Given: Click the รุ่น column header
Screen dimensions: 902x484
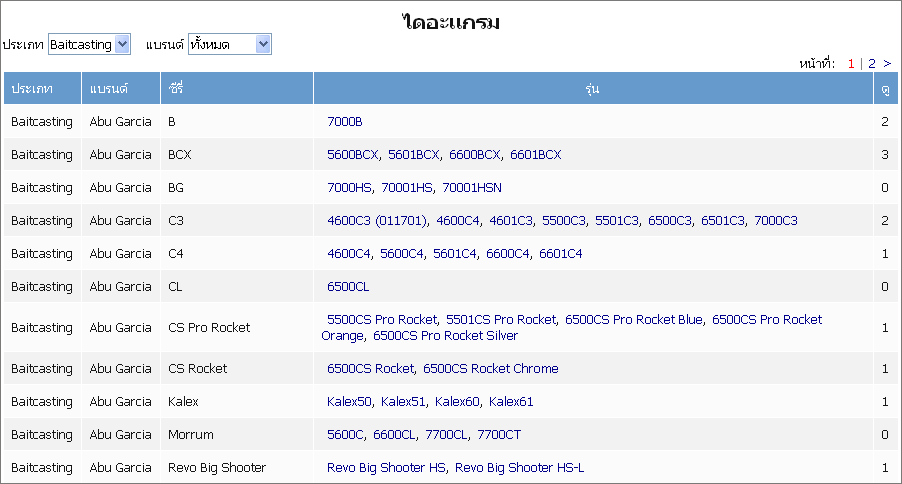Looking at the screenshot, I should pos(593,88).
